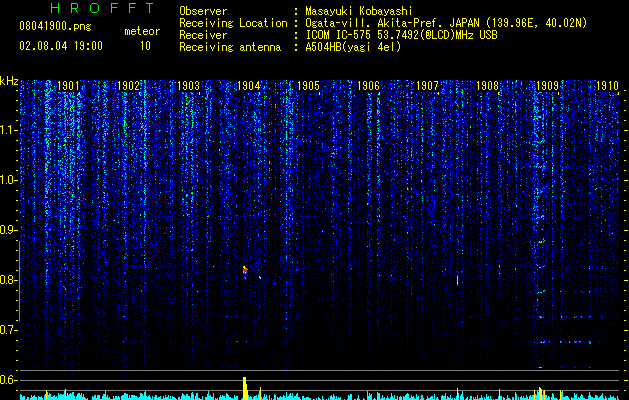The height and width of the screenshot is (400, 629).
Task: Select the file name 08041900.png
Action: pyautogui.click(x=55, y=26)
